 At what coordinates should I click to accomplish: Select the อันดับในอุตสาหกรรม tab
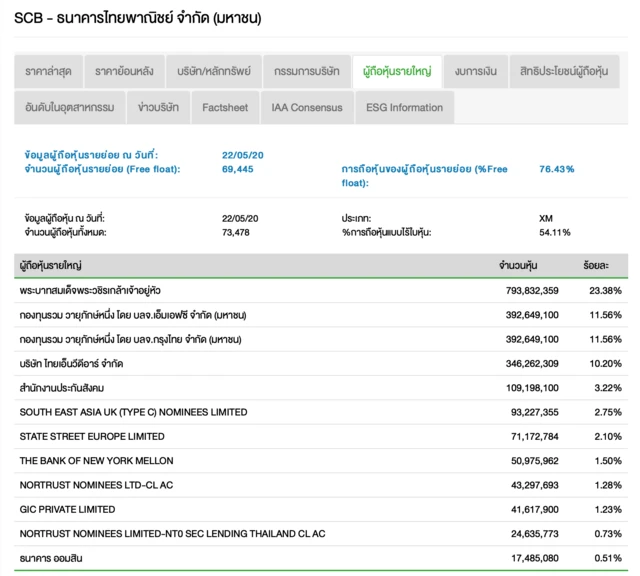[70, 107]
